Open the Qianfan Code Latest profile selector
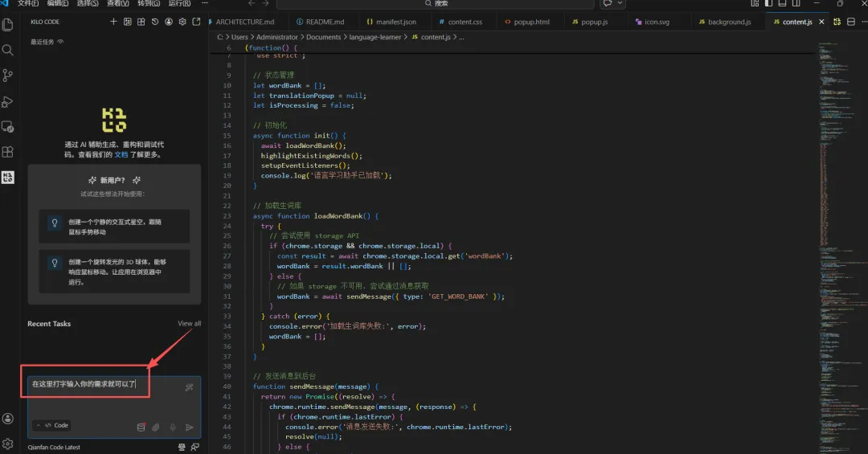This screenshot has width=868, height=454. tap(54, 447)
